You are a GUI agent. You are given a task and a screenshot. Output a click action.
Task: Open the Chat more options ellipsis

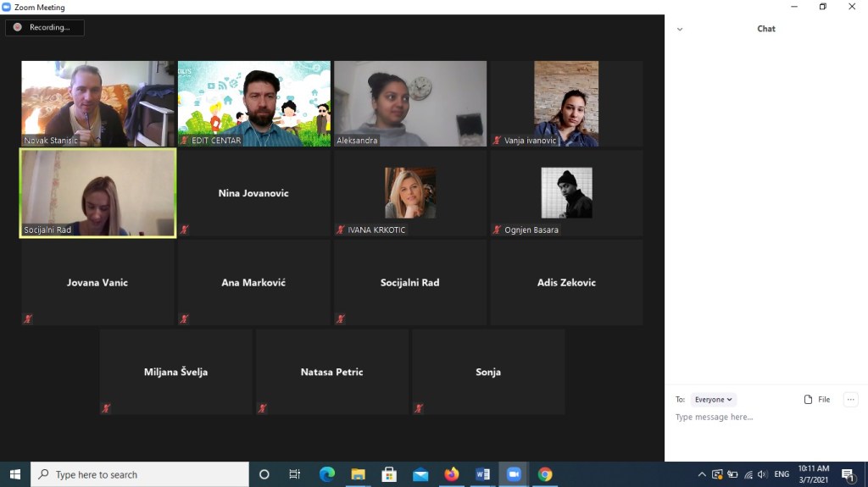tap(851, 400)
